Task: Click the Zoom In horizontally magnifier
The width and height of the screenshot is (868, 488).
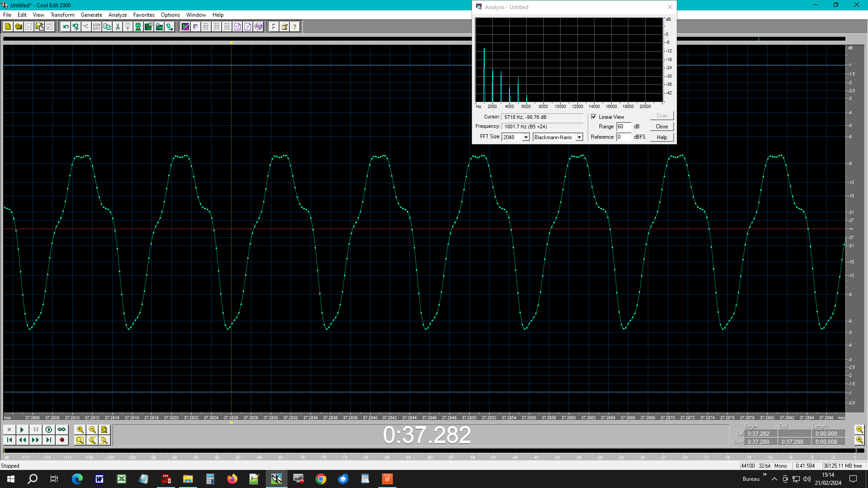Action: click(x=80, y=430)
